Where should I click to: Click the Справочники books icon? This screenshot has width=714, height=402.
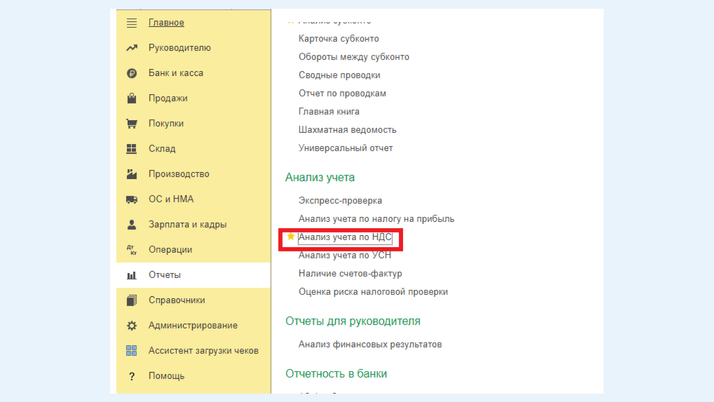click(132, 300)
